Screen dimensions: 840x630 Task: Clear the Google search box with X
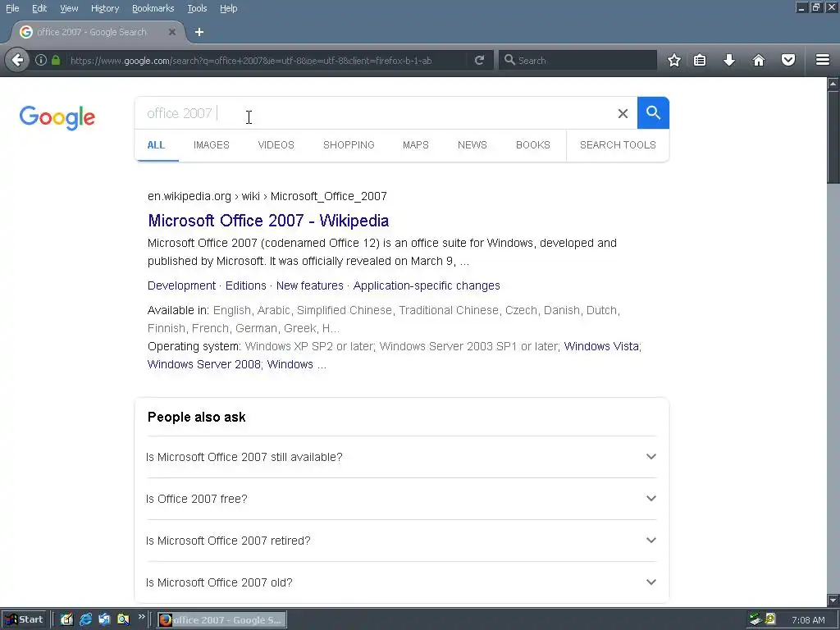[623, 113]
